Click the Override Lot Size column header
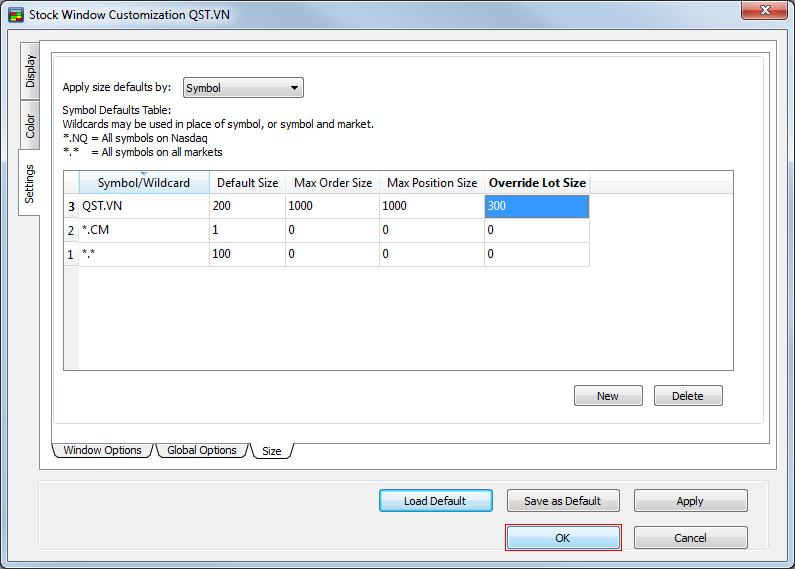The height and width of the screenshot is (569, 795). click(x=537, y=183)
